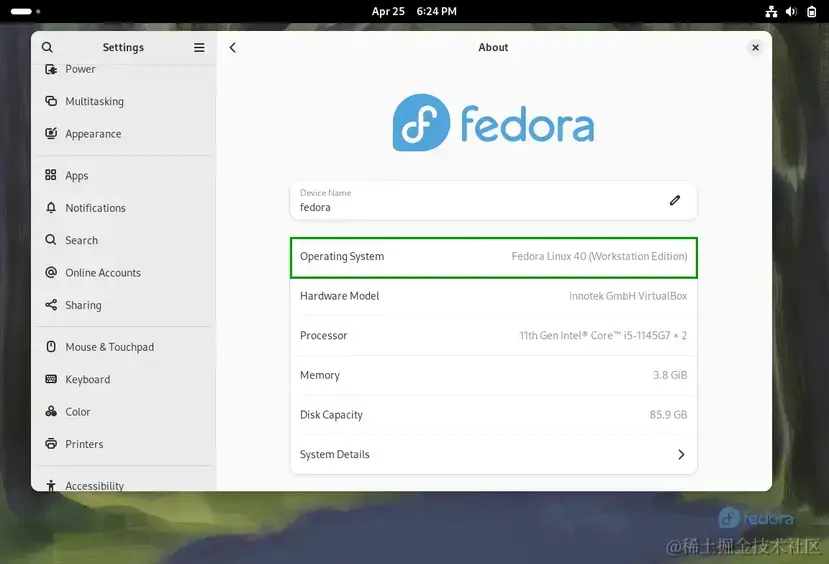Click the Color label in sidebar
This screenshot has height=564, width=829.
78,412
